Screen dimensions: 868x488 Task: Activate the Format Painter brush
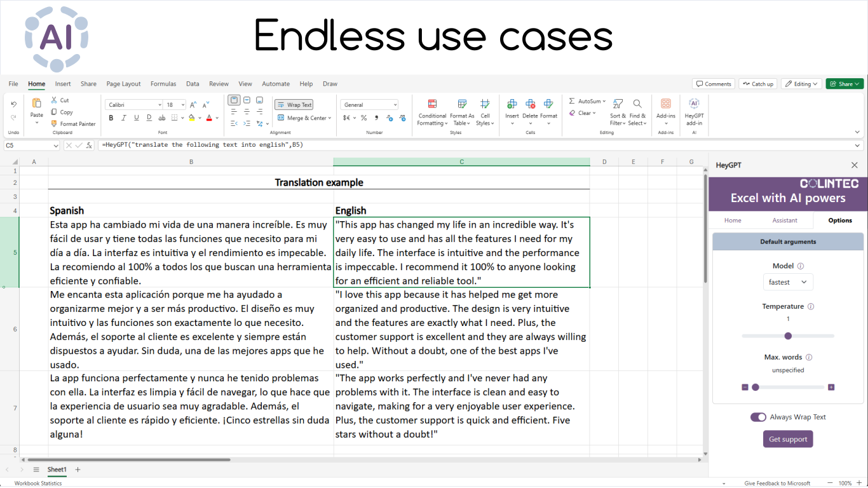coord(54,124)
